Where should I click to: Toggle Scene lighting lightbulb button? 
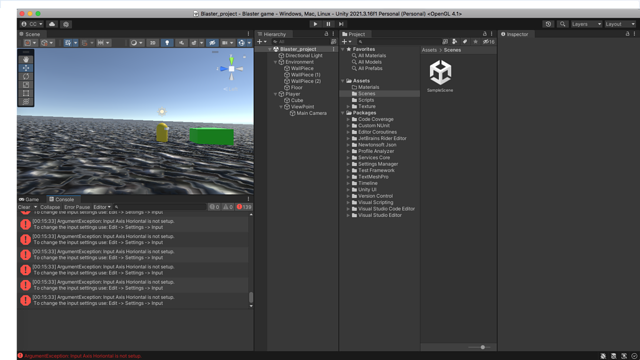pos(167,43)
